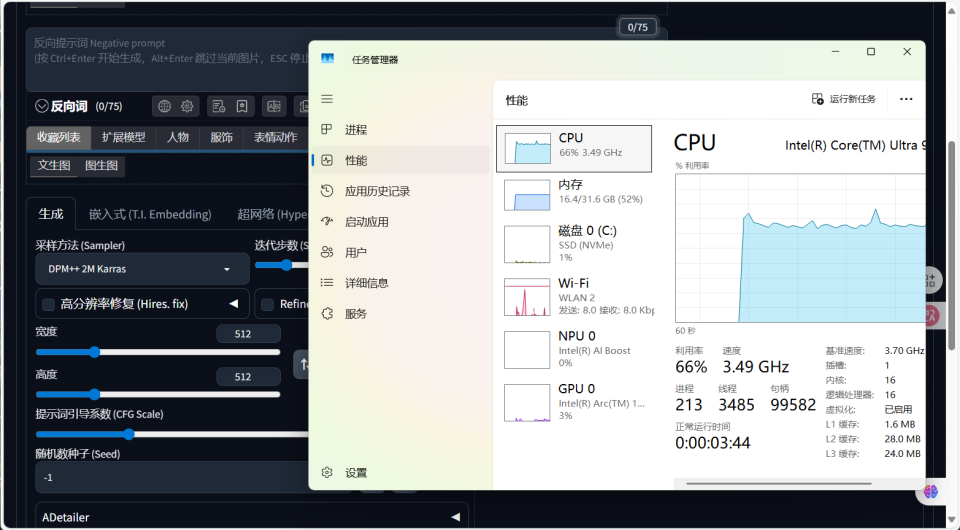Screen dimensions: 960x530
Task: Select the 文生图 sub-tab
Action: point(54,166)
